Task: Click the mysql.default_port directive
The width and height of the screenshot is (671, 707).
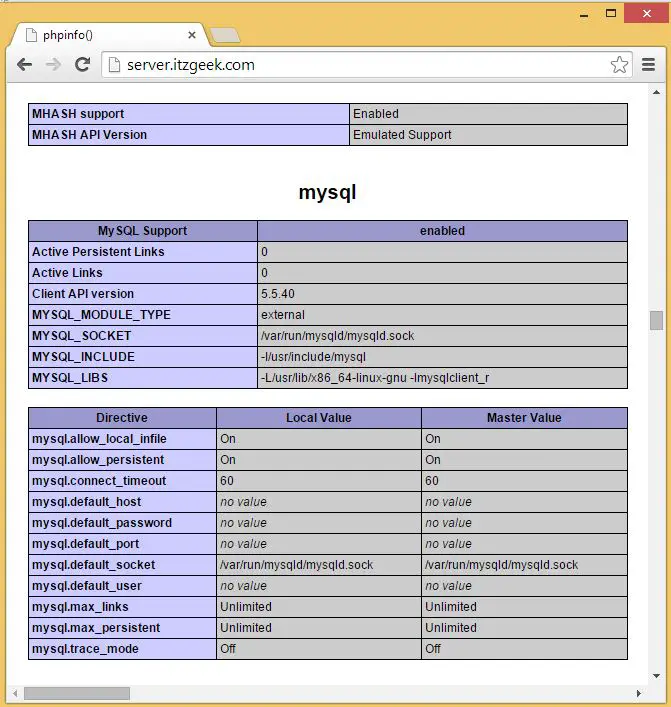Action: pos(85,544)
